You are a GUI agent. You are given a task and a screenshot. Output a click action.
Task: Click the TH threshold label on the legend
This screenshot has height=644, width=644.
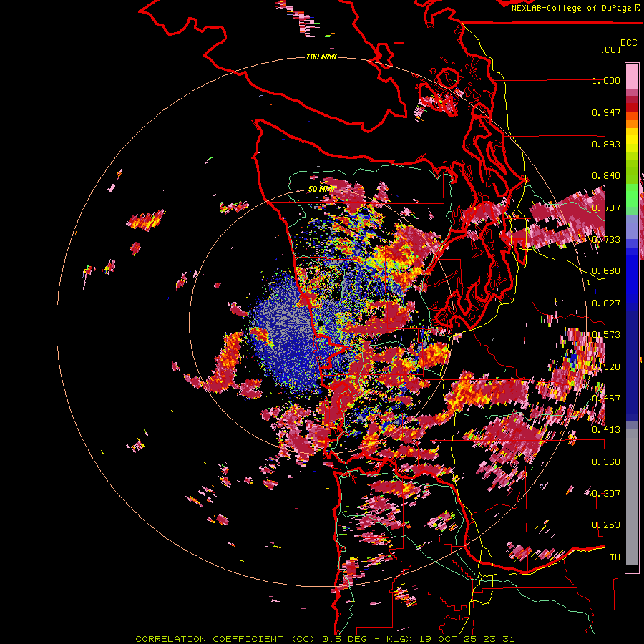[615, 557]
